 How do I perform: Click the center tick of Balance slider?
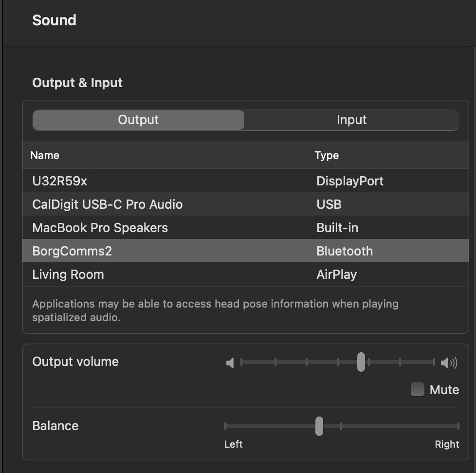(341, 426)
